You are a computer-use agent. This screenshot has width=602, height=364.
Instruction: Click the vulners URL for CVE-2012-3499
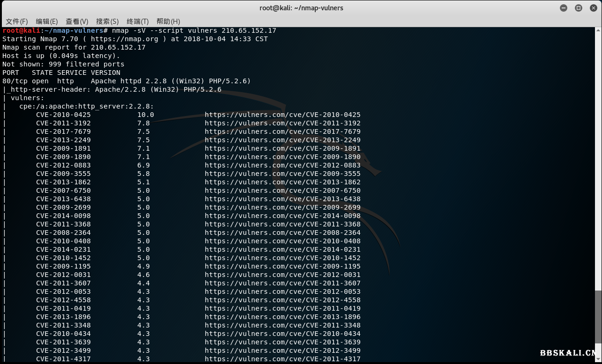(x=282, y=351)
